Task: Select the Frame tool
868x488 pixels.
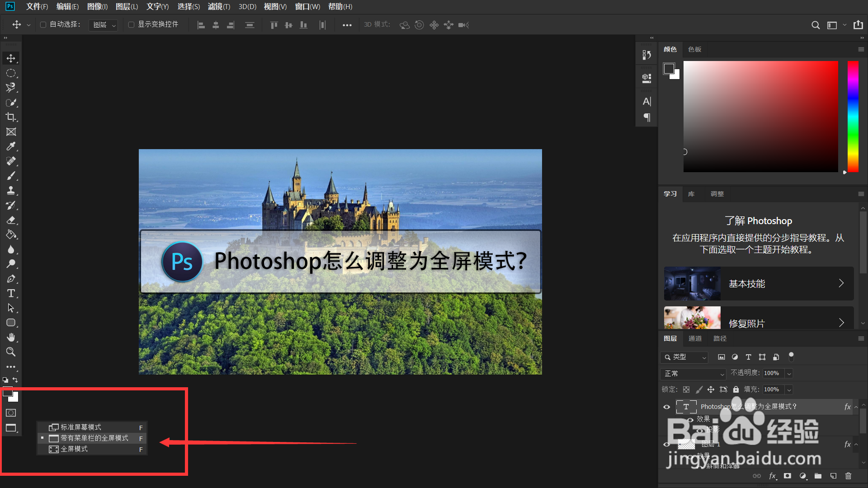Action: point(11,132)
